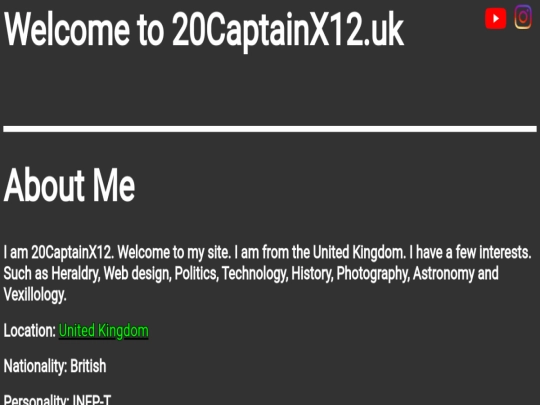Click the word History in the interests list

(312, 274)
